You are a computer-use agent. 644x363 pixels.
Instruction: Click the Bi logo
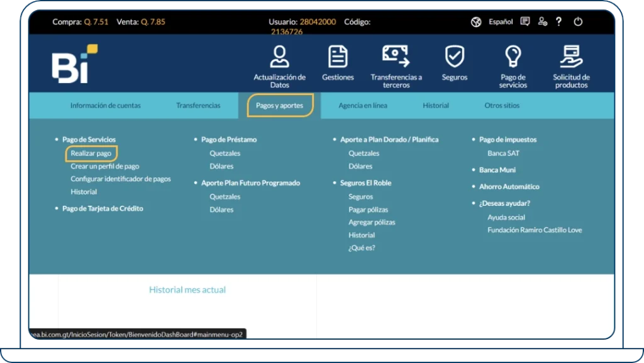pos(74,64)
